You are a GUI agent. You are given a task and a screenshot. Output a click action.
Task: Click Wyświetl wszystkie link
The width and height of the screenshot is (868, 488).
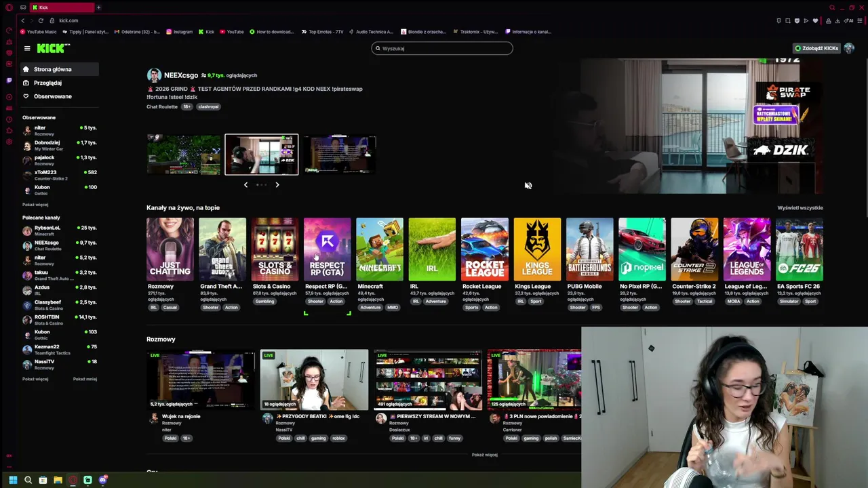(800, 208)
